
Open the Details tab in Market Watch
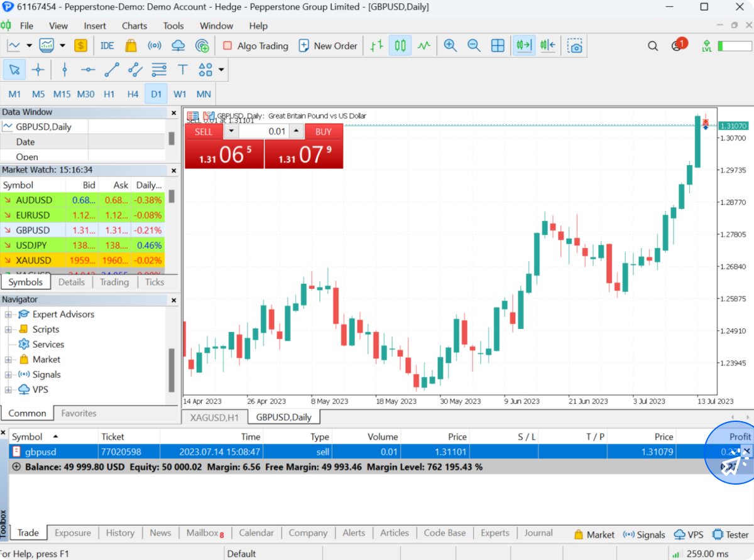72,283
